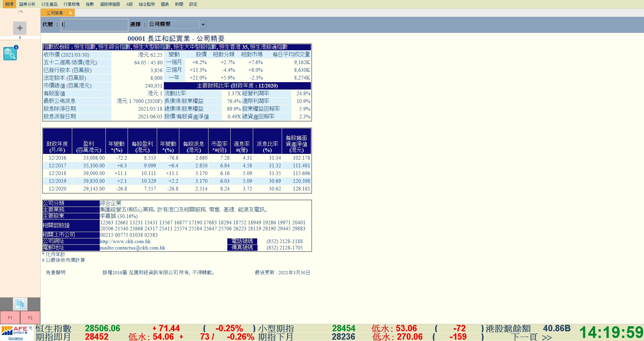Select related listed company 00215
The height and width of the screenshot is (341, 644).
(107, 235)
